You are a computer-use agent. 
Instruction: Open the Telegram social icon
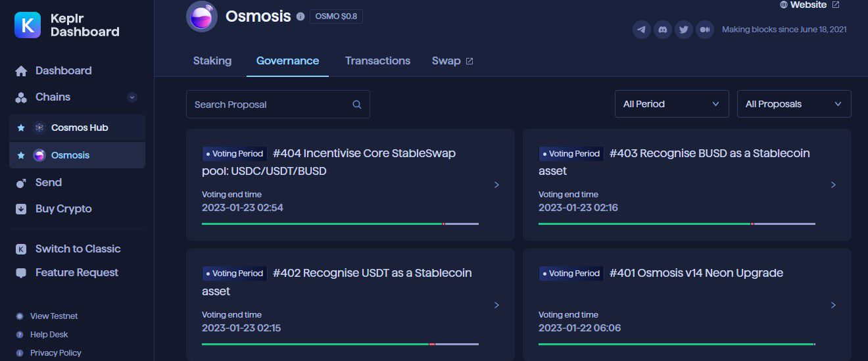point(642,30)
